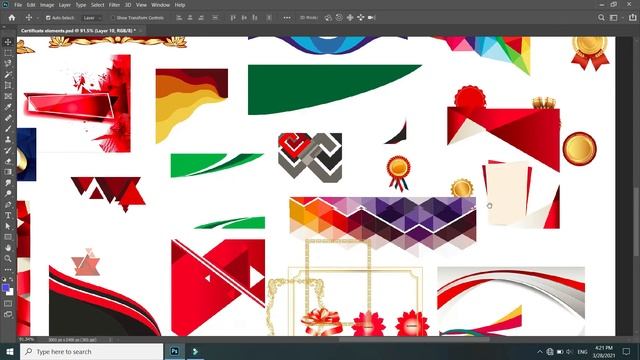Image resolution: width=640 pixels, height=360 pixels.
Task: Select the Brush tool
Action: pos(8,129)
